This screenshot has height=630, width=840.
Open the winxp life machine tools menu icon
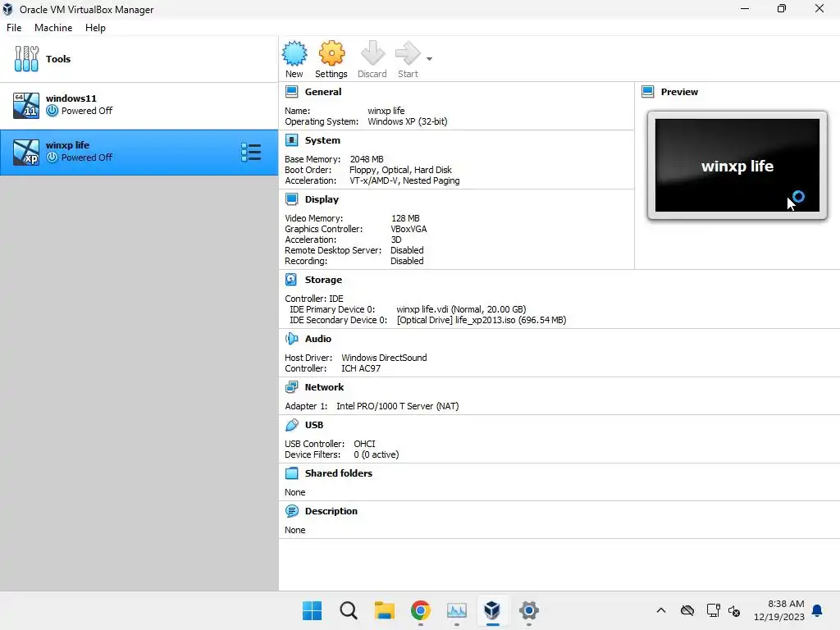[x=251, y=152]
